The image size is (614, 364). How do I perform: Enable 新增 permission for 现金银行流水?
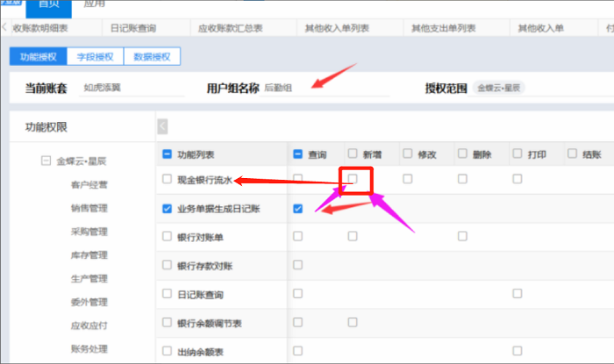[353, 179]
